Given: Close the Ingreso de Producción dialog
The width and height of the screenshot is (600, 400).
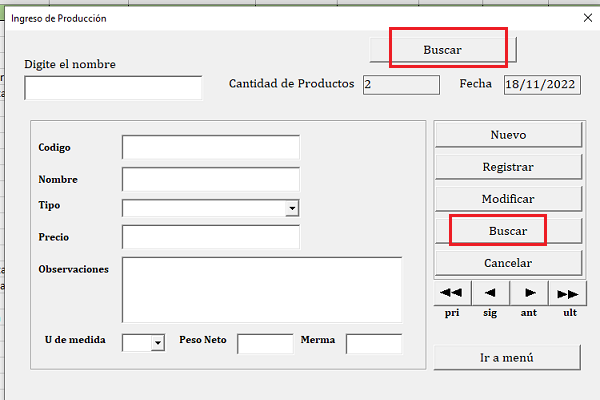Looking at the screenshot, I should point(588,18).
